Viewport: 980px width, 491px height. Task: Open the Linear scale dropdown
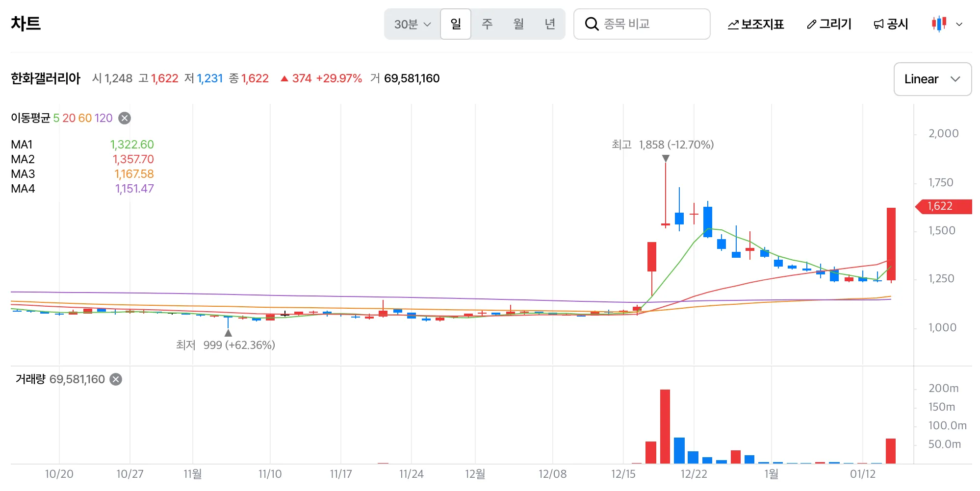click(x=932, y=79)
